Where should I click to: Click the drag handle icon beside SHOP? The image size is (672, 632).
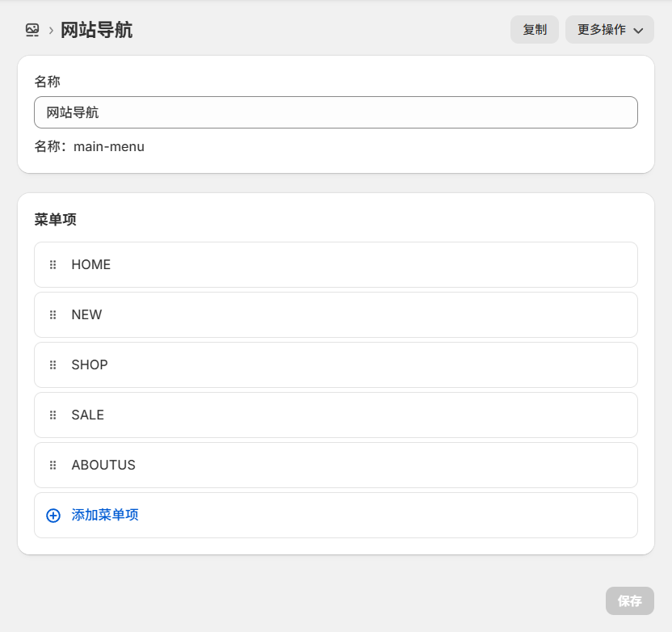click(x=52, y=364)
